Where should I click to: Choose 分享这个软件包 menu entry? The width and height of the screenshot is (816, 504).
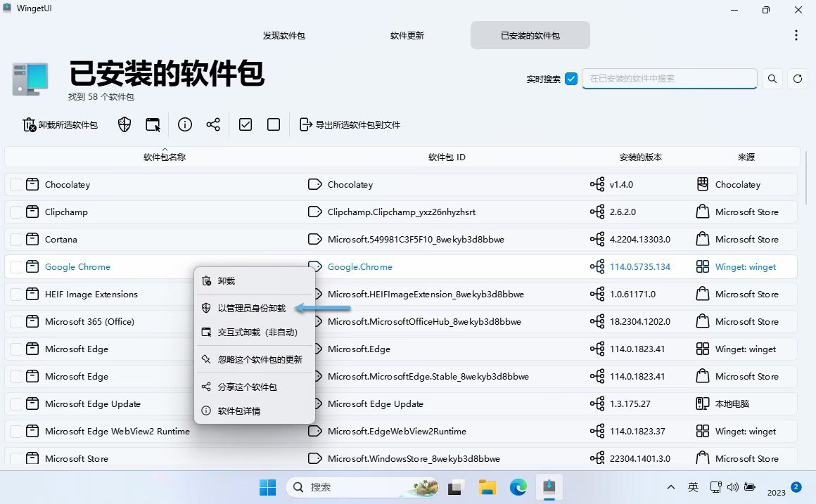tap(255, 387)
